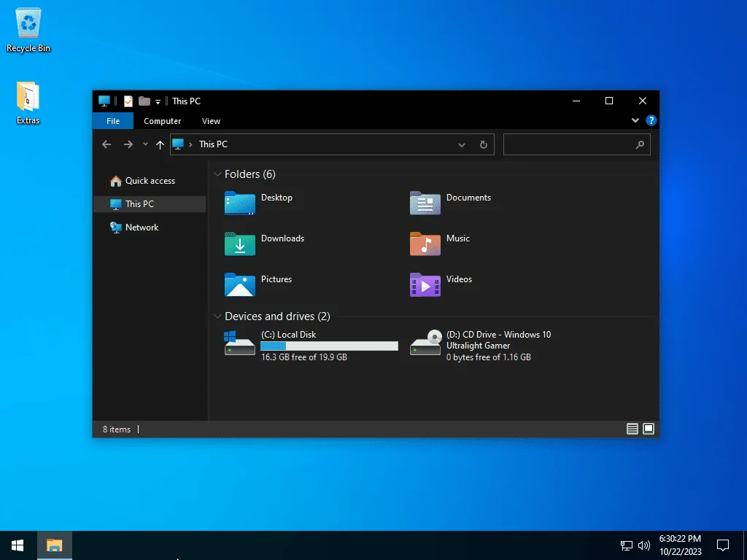Open the Desktop folder icon
The height and width of the screenshot is (560, 747).
(x=239, y=203)
